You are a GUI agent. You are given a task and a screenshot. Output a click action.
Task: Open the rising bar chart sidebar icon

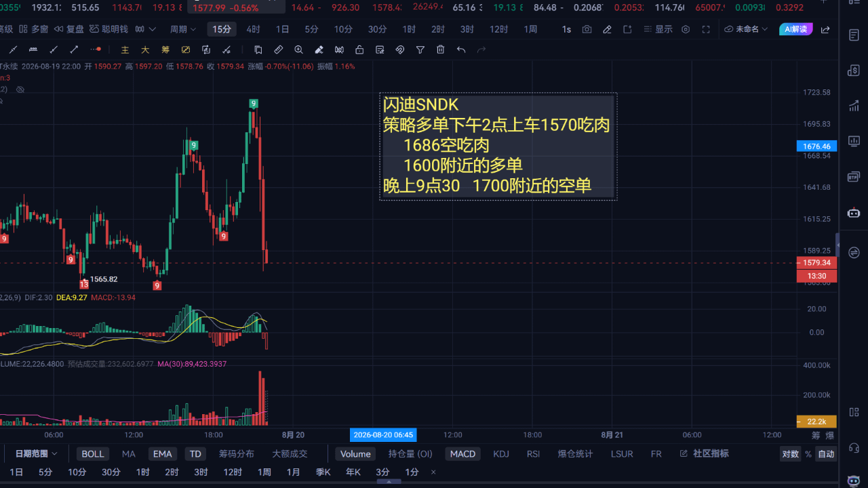854,106
